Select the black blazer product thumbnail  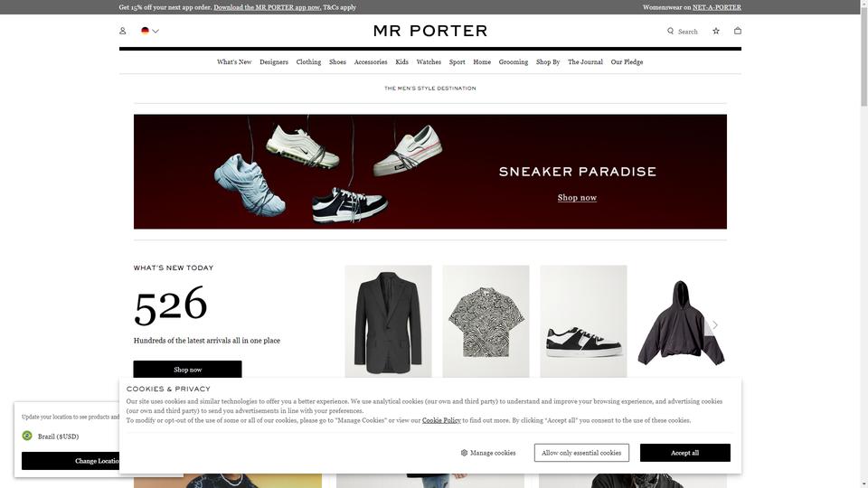[x=388, y=322]
